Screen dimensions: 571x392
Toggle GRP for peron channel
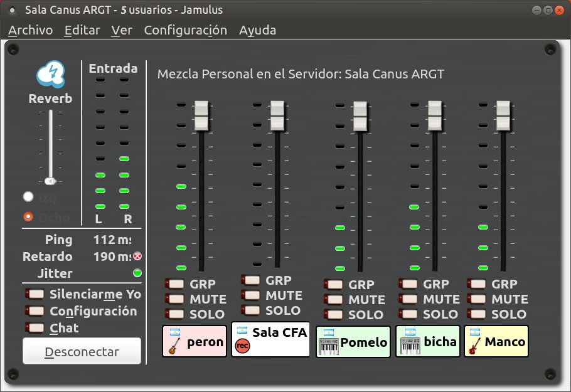pos(174,283)
